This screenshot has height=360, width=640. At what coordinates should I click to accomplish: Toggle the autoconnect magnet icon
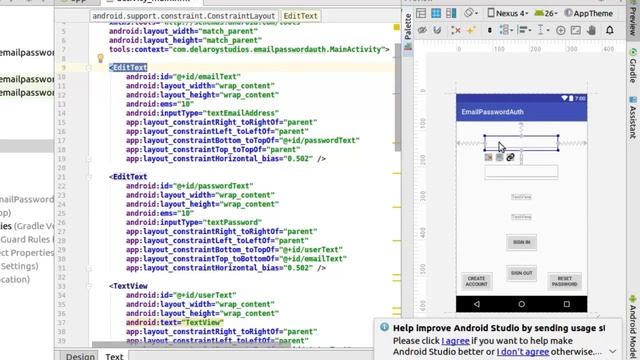coord(437,30)
